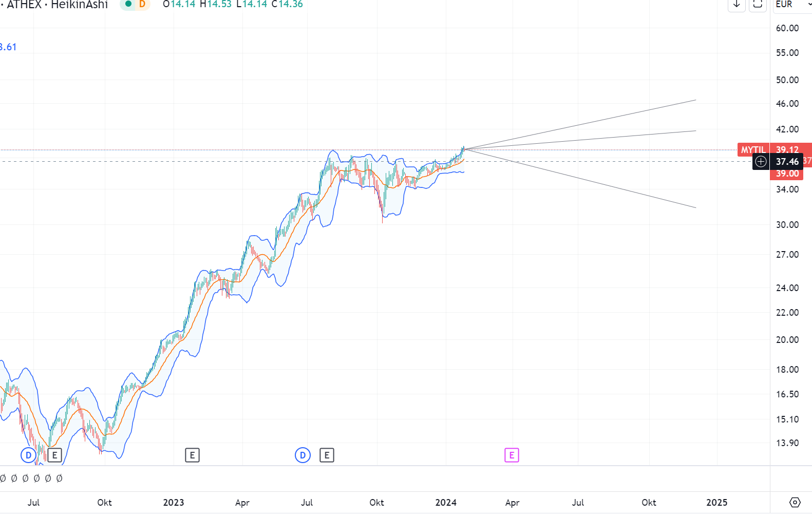
Task: Click the 39.12 current price tag on axis
Action: coord(787,150)
